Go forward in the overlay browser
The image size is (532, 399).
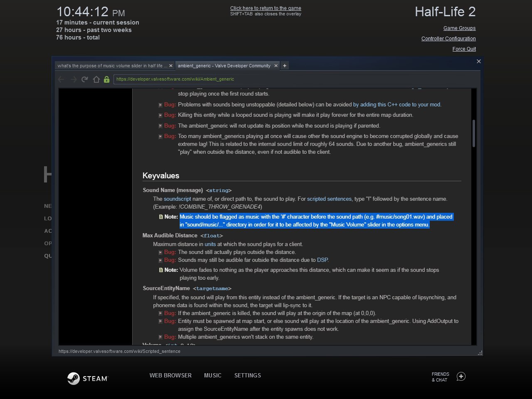(x=73, y=79)
